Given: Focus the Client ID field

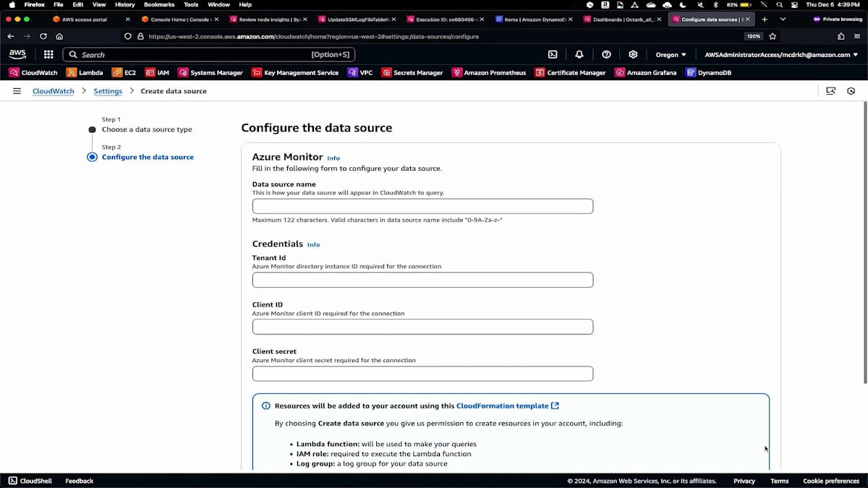Looking at the screenshot, I should click(422, 327).
